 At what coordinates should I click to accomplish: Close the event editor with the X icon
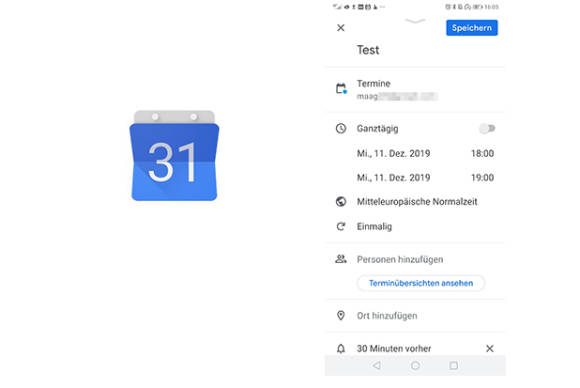(x=341, y=28)
